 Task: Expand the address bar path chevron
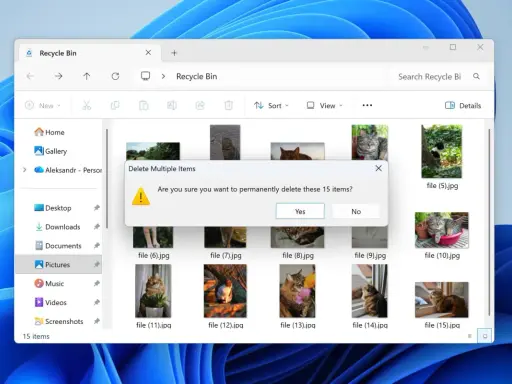tap(163, 76)
